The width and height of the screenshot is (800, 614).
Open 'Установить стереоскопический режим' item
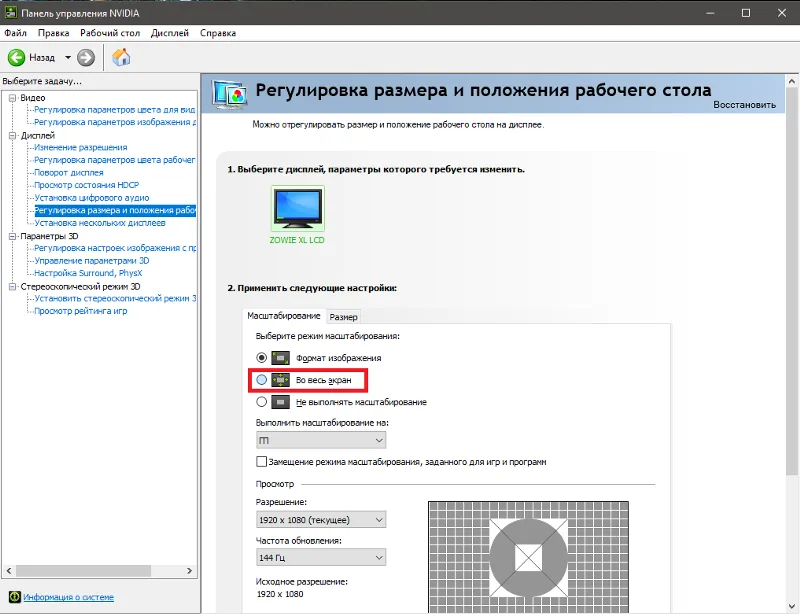click(115, 298)
